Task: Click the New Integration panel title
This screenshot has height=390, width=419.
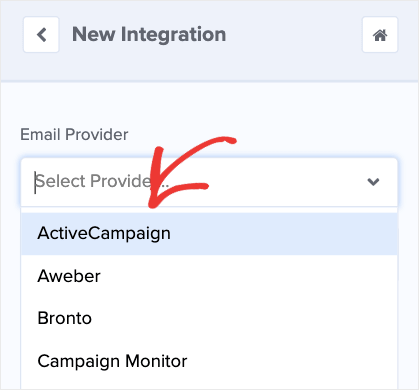Action: click(x=149, y=35)
